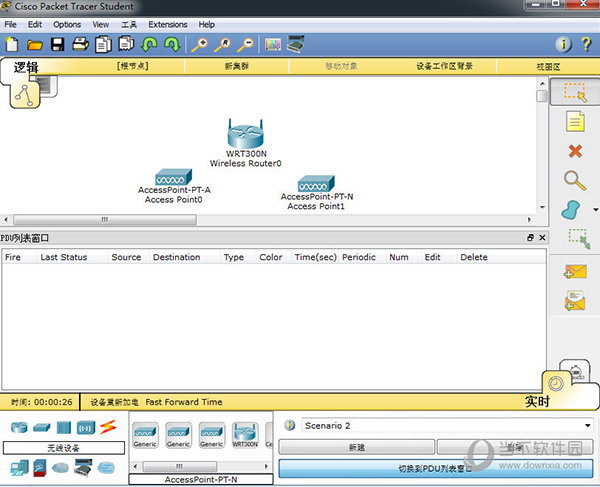Open the File menu
The height and width of the screenshot is (487, 600).
[x=10, y=24]
